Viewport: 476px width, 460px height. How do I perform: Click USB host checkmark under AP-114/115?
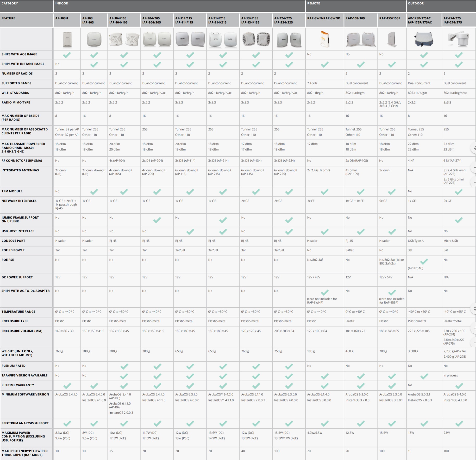tap(190, 232)
